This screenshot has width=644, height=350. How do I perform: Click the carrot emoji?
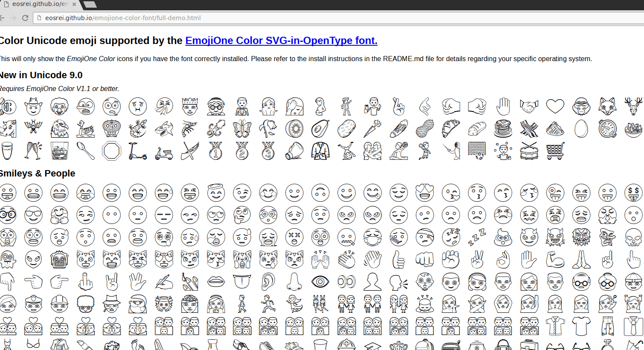point(372,128)
